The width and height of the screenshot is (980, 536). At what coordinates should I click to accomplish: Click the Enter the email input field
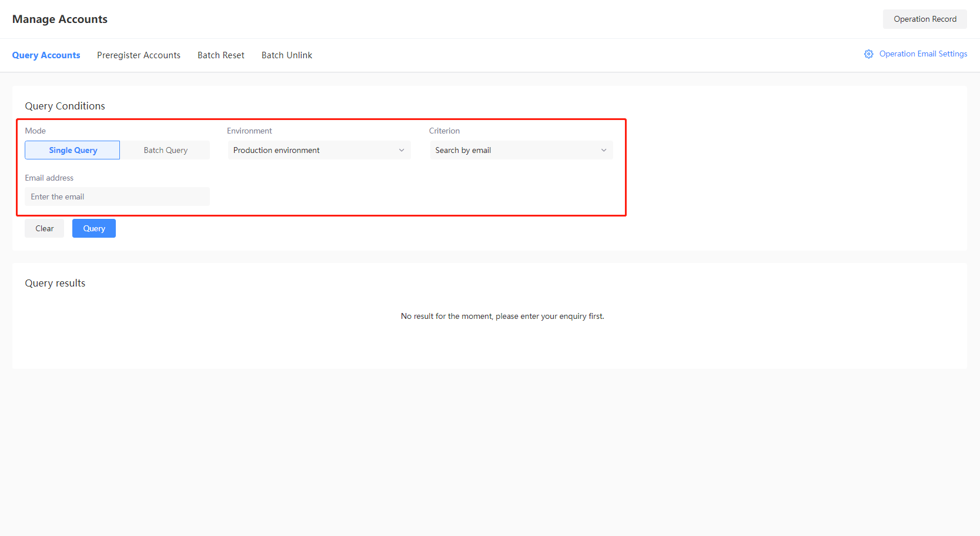116,197
